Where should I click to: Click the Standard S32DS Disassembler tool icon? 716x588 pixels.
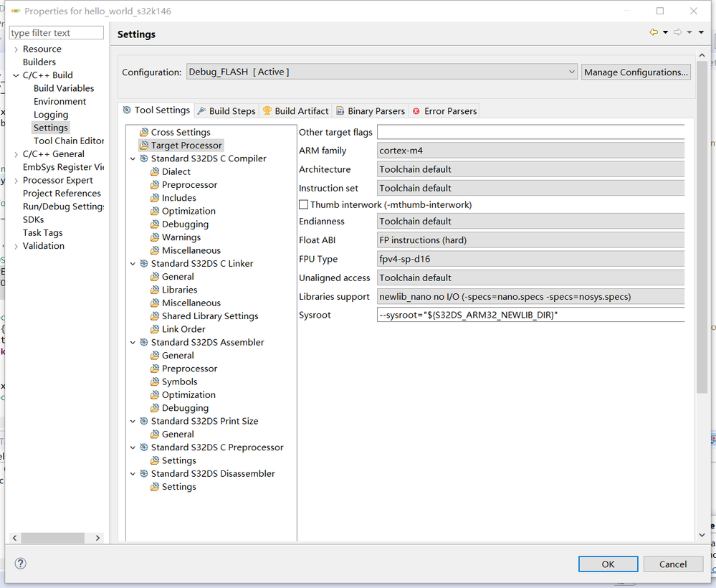coord(144,474)
